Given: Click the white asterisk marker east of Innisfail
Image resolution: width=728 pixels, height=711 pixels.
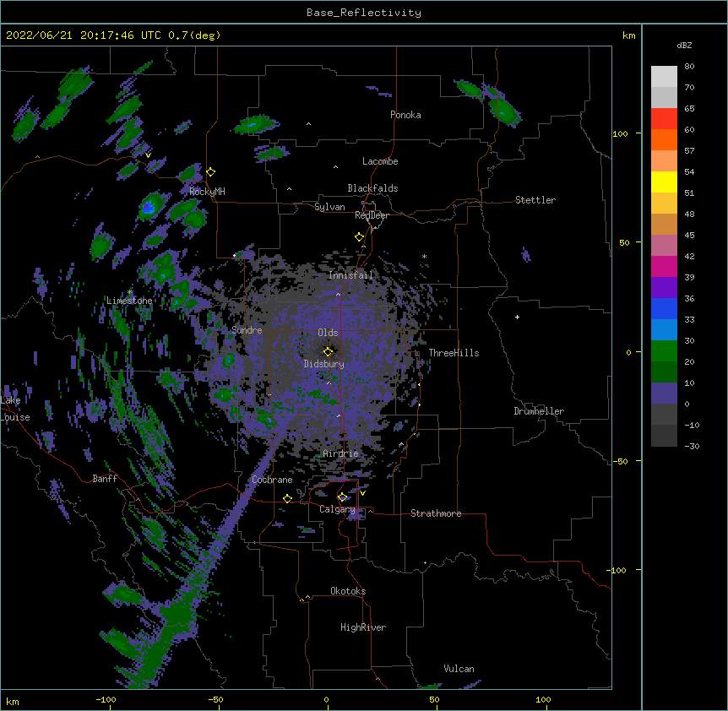Looking at the screenshot, I should [424, 257].
